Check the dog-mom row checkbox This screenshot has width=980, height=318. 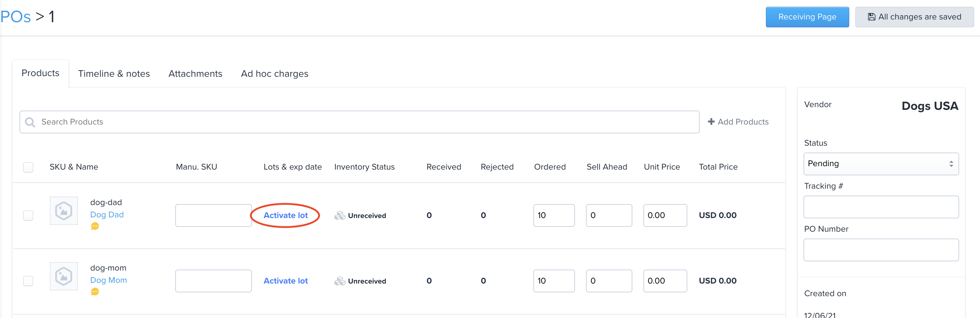(x=28, y=281)
